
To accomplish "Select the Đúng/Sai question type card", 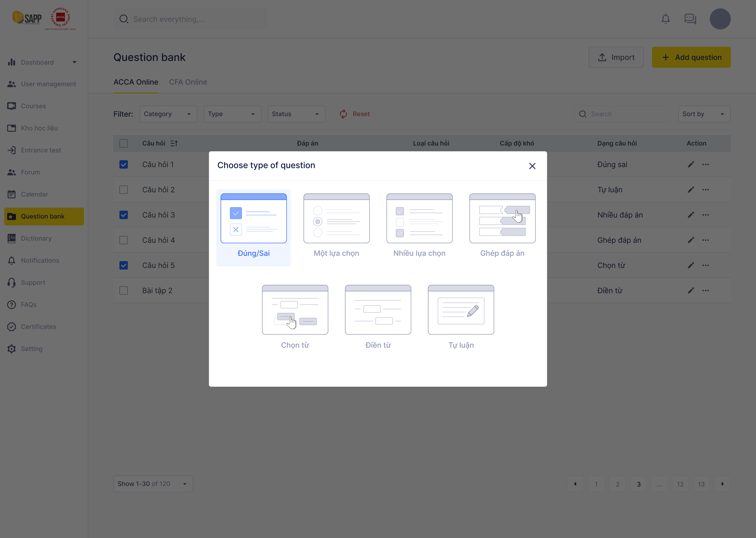I will click(254, 227).
